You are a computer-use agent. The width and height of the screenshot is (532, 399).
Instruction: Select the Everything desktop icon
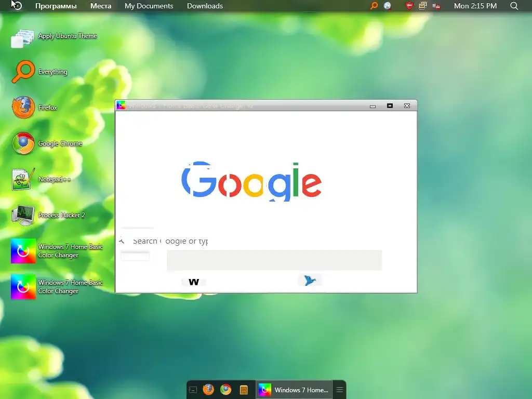coord(39,72)
